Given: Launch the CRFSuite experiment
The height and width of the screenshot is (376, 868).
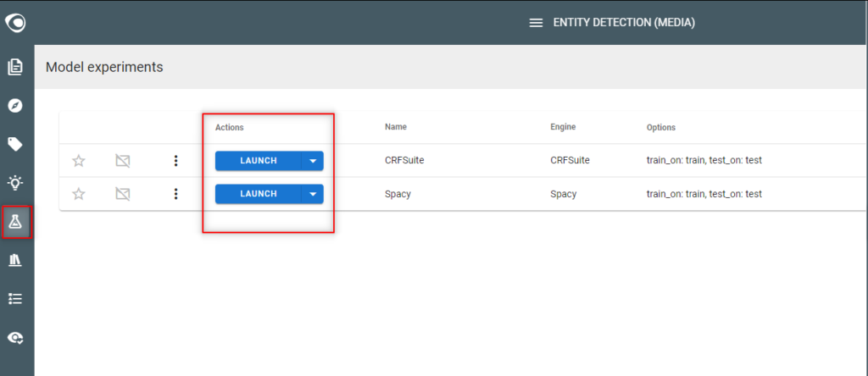Looking at the screenshot, I should (x=258, y=161).
